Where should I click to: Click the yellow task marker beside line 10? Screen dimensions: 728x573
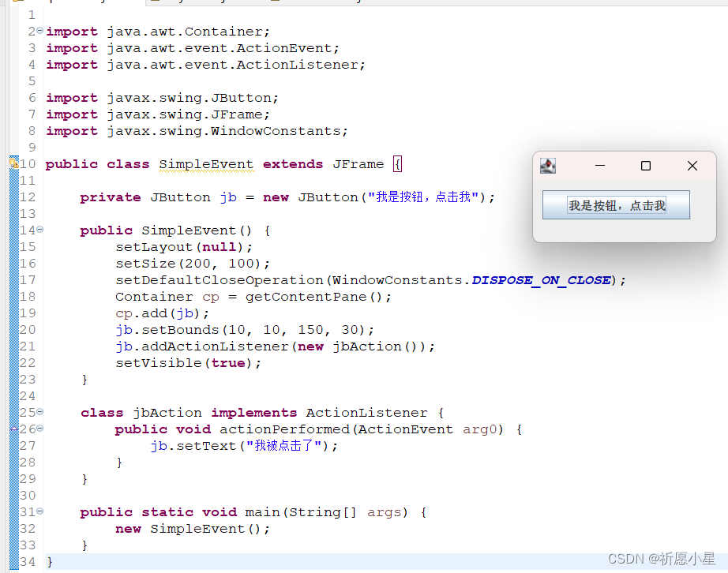pos(13,163)
